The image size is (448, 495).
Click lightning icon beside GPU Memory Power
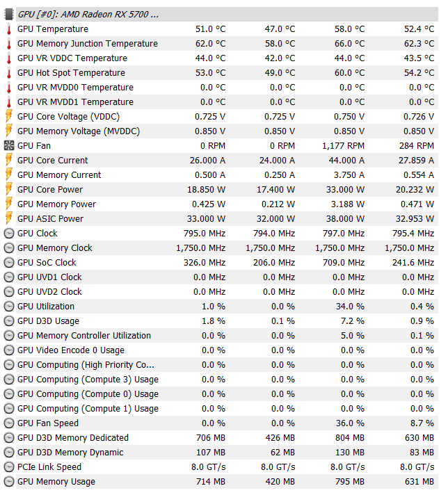click(x=9, y=204)
